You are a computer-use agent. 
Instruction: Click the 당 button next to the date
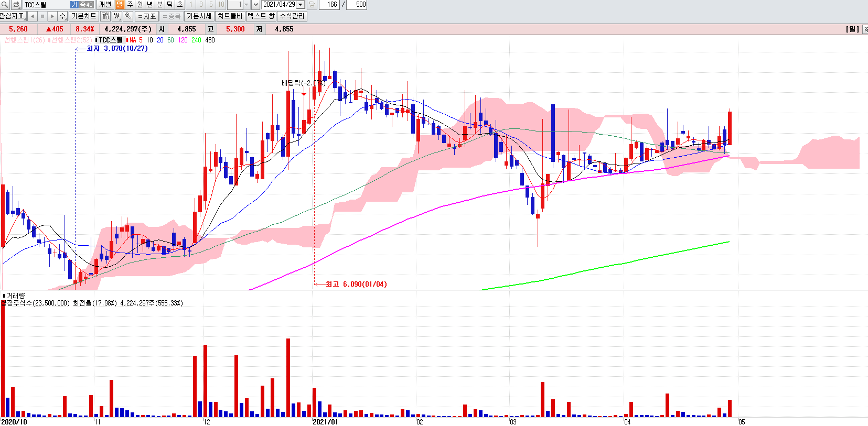[x=312, y=5]
